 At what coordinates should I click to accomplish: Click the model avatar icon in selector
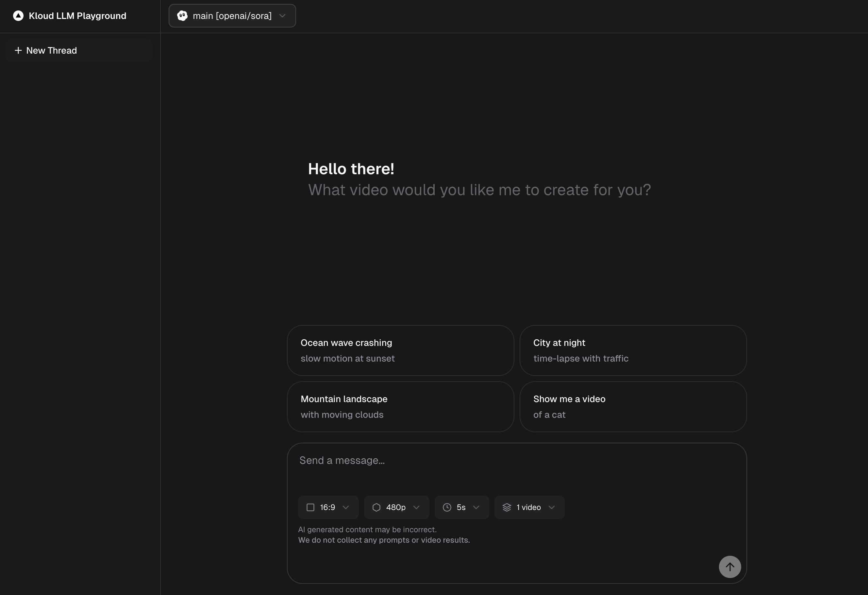pyautogui.click(x=182, y=16)
